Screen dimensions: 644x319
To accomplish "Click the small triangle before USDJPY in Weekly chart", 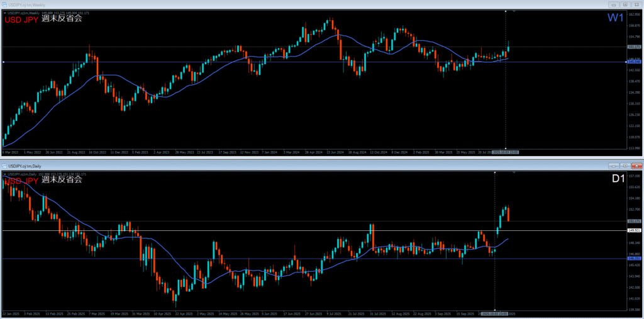I will 5,13.
